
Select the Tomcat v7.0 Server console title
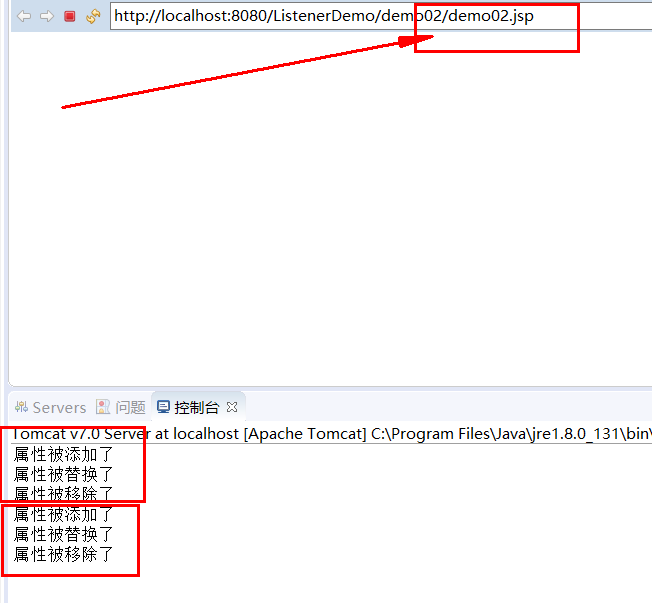coord(331,434)
